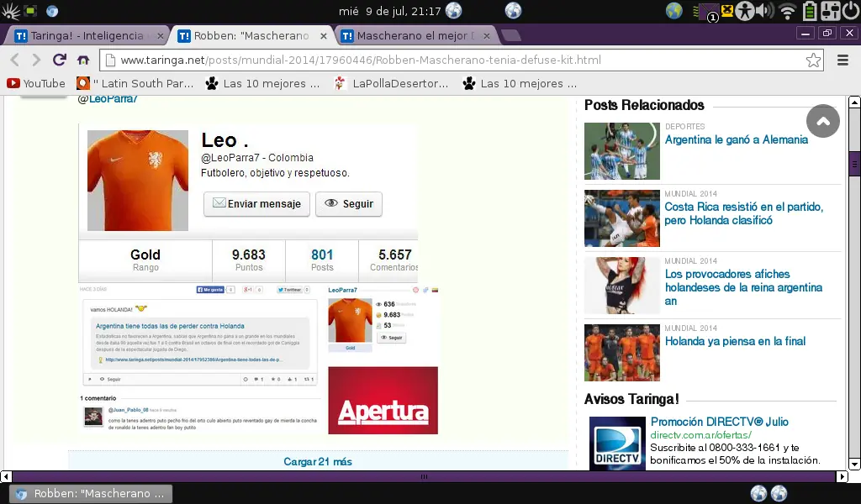Bookmark this page with the star
The width and height of the screenshot is (861, 504).
813,60
